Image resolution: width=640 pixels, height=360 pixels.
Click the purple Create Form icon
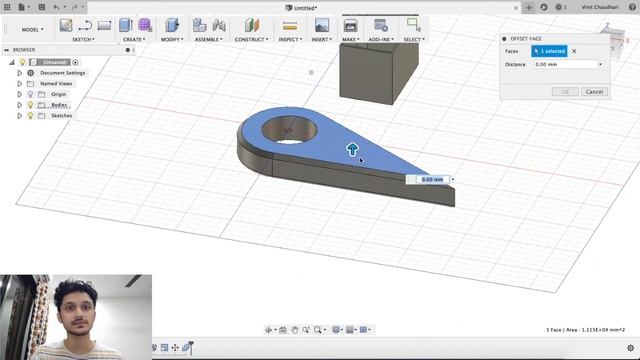coord(145,25)
